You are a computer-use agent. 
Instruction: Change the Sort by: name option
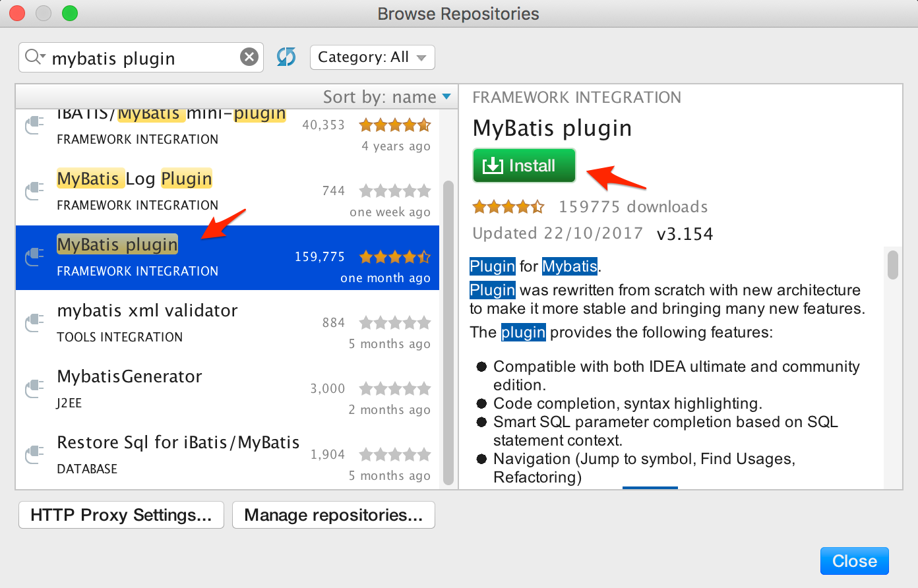click(387, 97)
